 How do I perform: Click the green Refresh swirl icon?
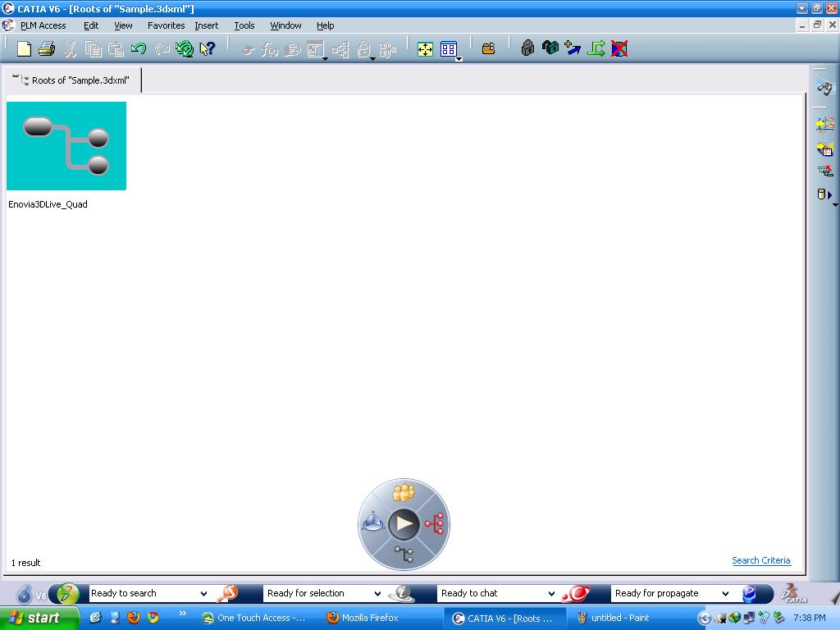(x=185, y=48)
